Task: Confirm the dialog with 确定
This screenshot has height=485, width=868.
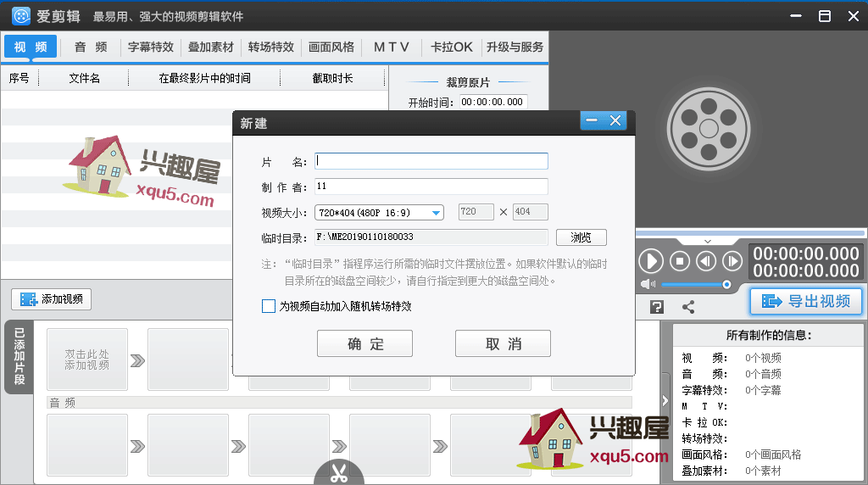Action: pos(364,343)
